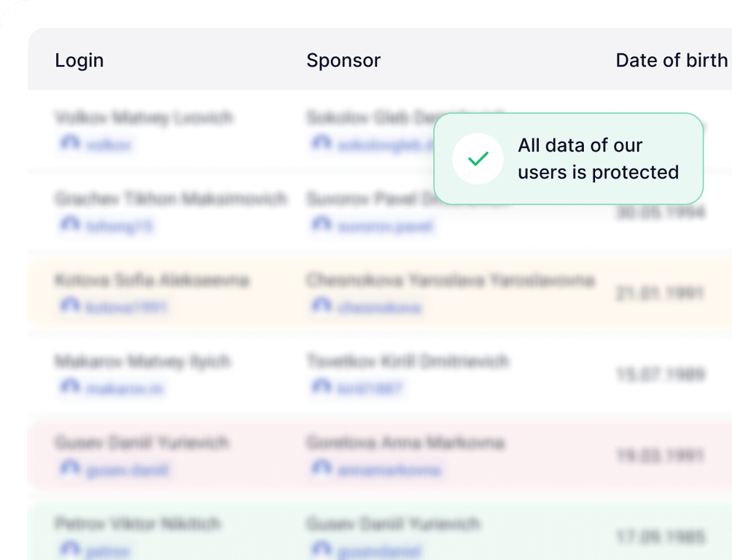Select the Kotova Sofia Alekseevna row name

152,280
